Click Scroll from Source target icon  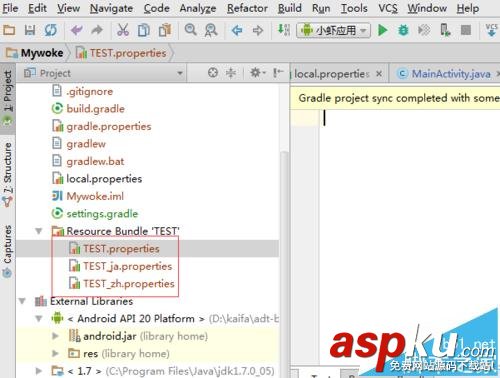point(213,72)
